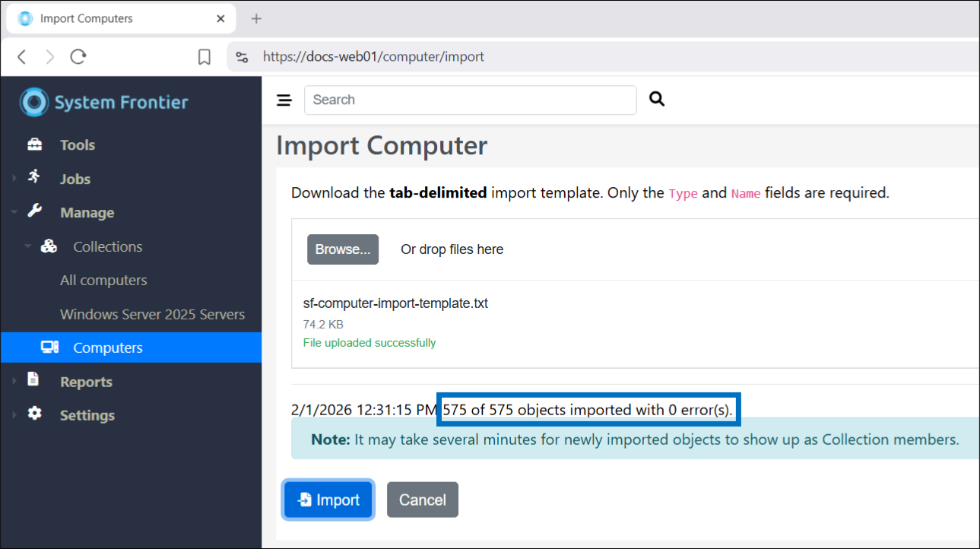
Task: Click the site settings icon in address bar
Action: (x=242, y=57)
